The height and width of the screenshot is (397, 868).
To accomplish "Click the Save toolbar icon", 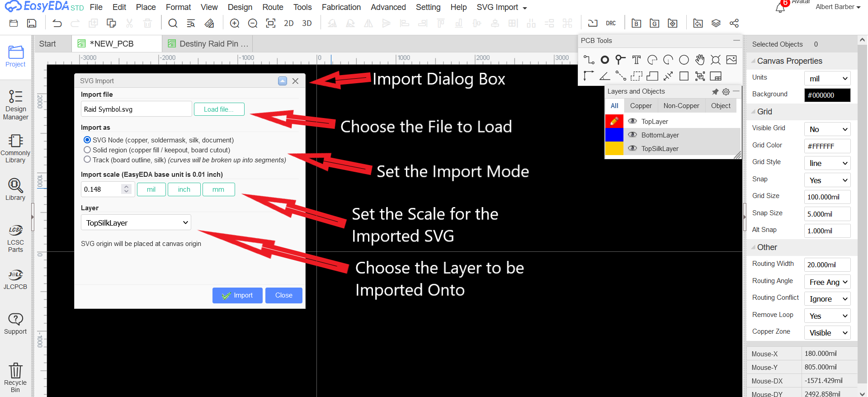I will click(x=32, y=23).
